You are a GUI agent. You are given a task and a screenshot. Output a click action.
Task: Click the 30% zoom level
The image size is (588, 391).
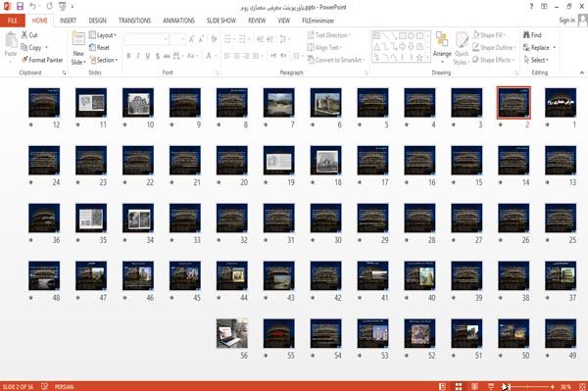click(565, 386)
